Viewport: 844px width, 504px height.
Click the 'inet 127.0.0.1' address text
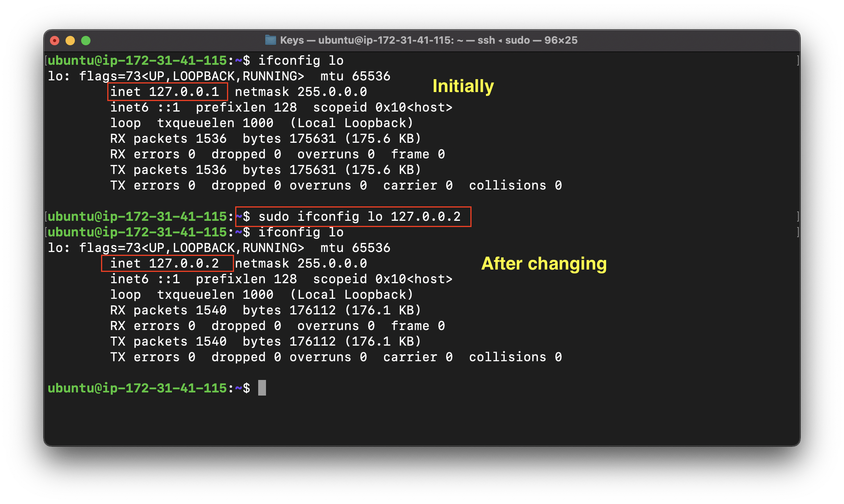165,92
